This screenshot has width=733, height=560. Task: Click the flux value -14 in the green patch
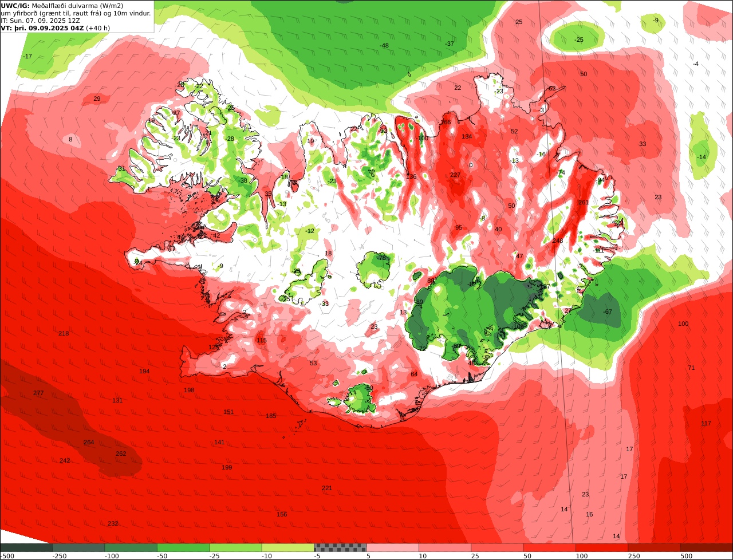[x=702, y=157]
